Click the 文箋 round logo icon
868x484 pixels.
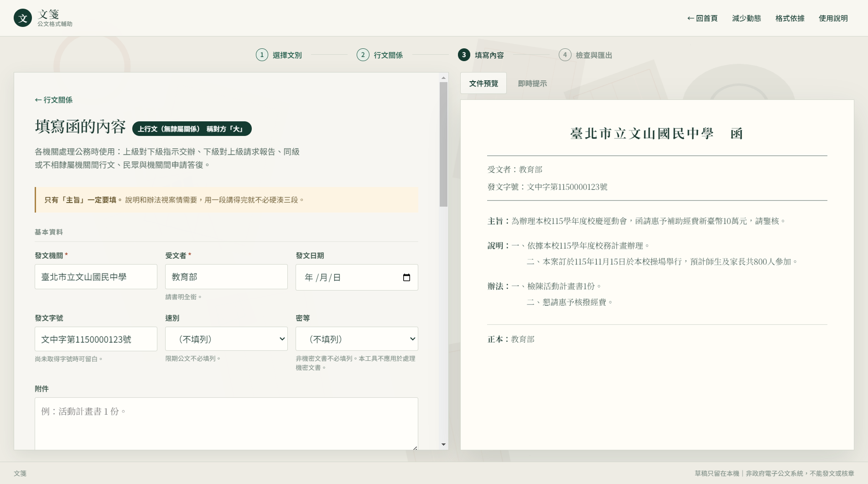click(23, 18)
